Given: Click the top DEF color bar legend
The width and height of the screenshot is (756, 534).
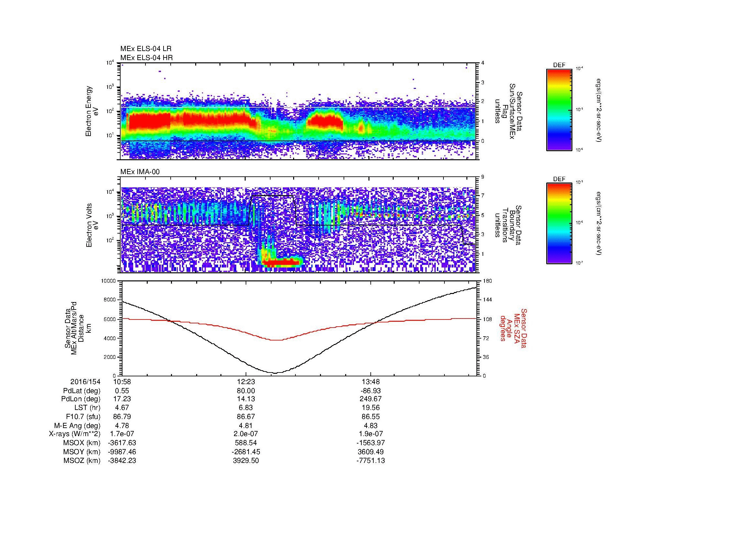Looking at the screenshot, I should coord(559,110).
